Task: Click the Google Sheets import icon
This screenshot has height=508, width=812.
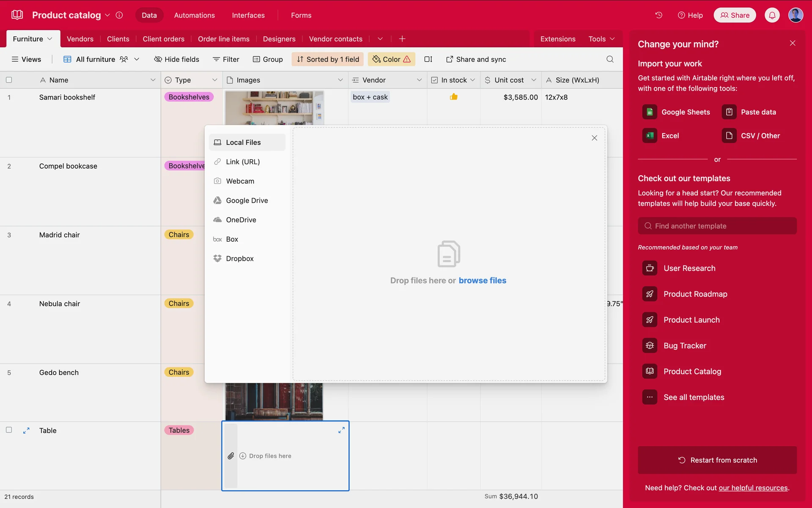Action: click(650, 112)
